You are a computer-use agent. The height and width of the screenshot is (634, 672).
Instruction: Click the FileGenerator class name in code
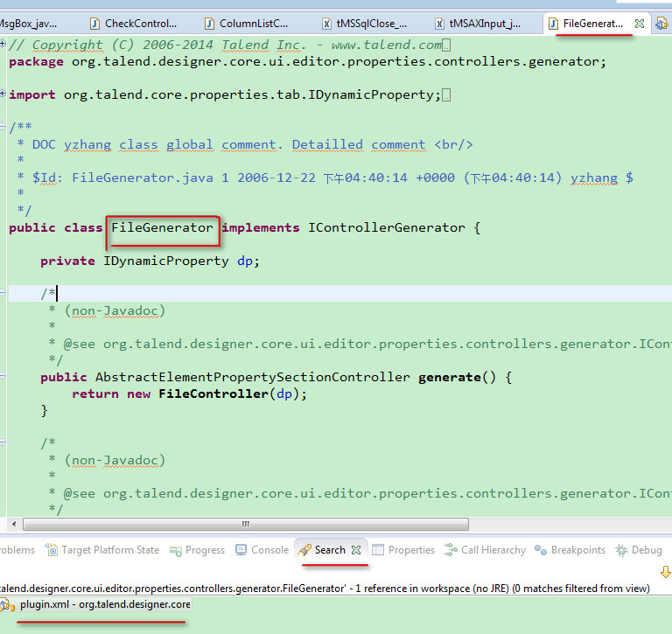162,227
